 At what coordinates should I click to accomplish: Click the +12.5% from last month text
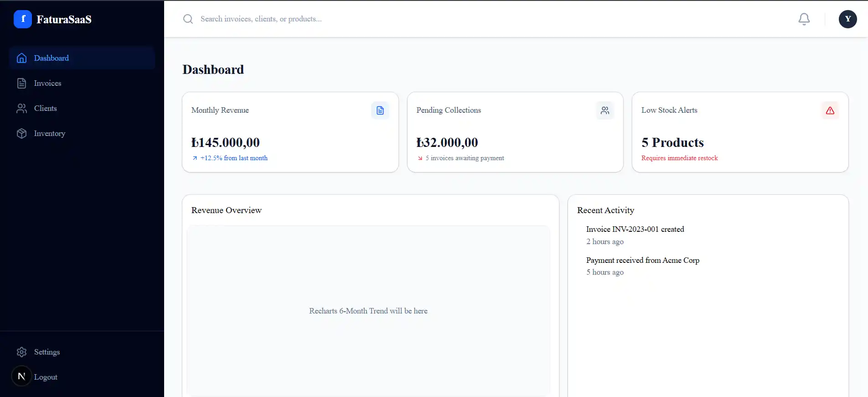click(x=234, y=158)
